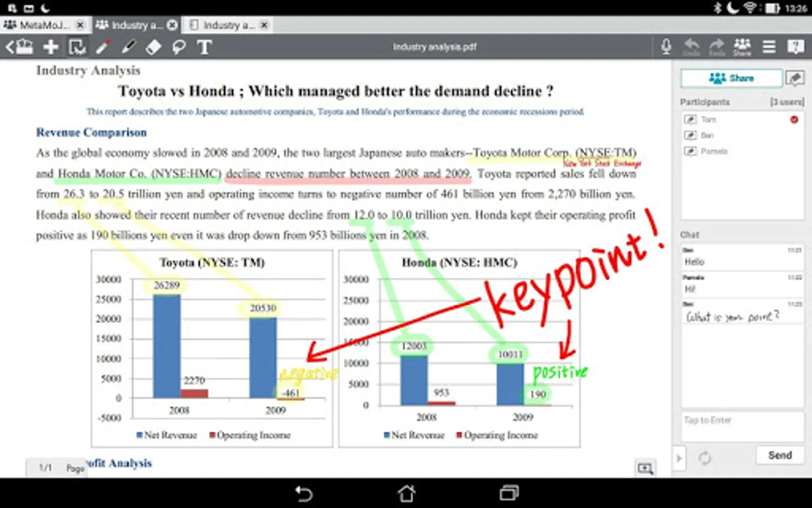
Task: Tap the '[3 users]' count label
Action: click(787, 102)
